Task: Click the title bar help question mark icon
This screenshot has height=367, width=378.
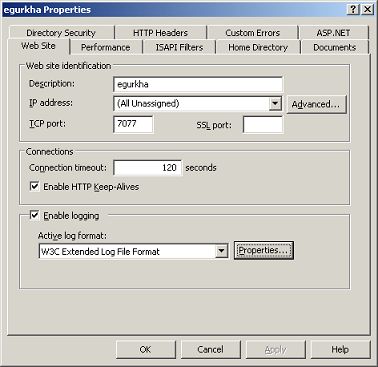Action: [x=354, y=9]
